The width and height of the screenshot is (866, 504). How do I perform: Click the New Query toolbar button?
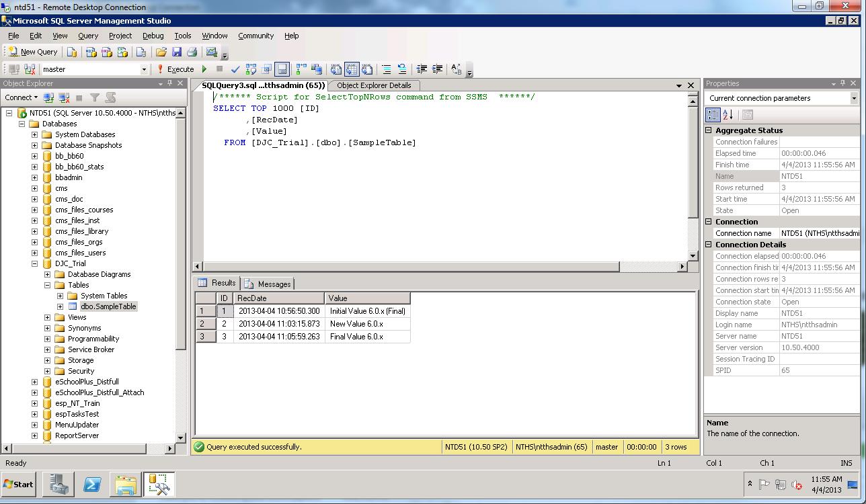[x=32, y=52]
